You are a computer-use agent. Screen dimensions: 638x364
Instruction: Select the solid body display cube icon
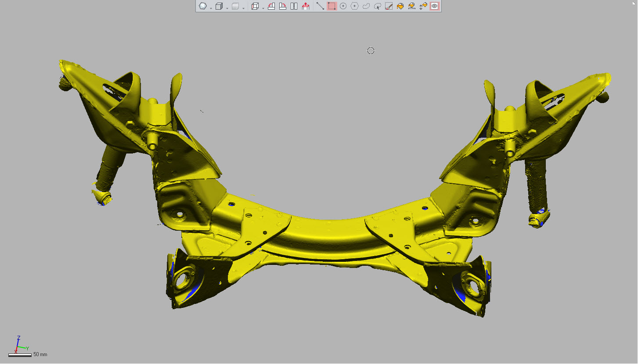pos(219,6)
